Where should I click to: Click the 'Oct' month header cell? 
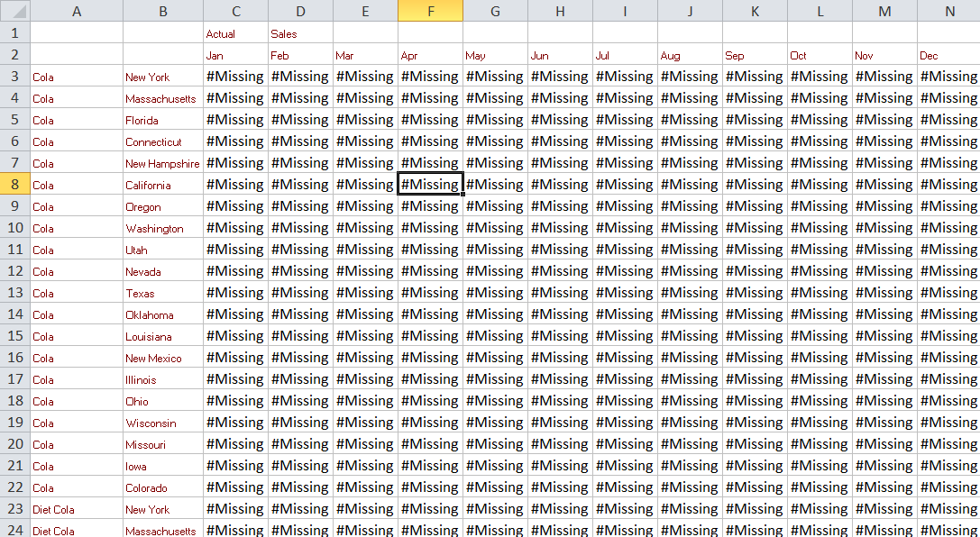(x=820, y=54)
